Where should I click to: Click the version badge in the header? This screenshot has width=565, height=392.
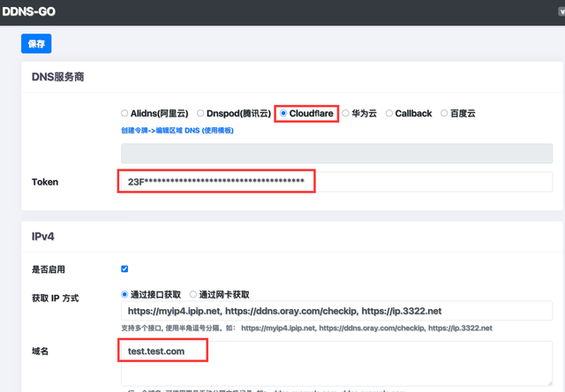pos(558,12)
